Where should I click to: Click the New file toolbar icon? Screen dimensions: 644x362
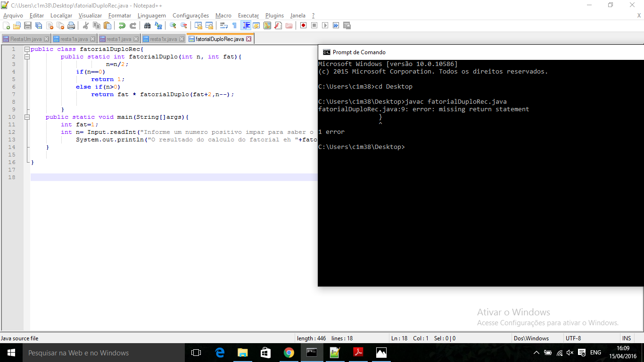coord(6,25)
